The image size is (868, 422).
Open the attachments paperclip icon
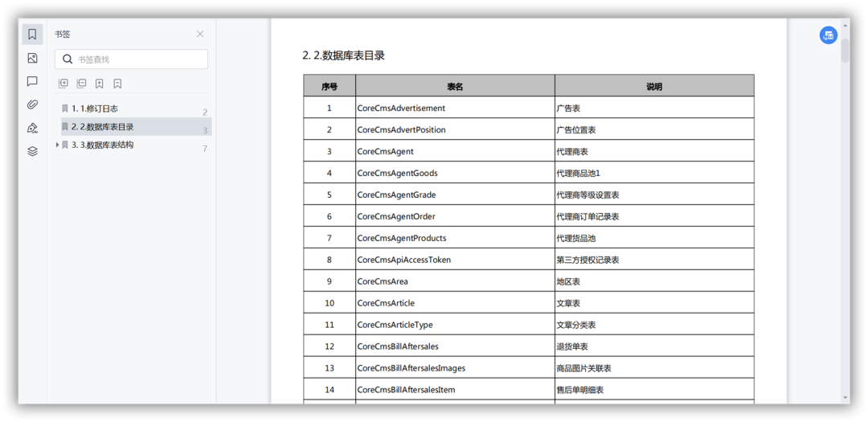click(32, 104)
